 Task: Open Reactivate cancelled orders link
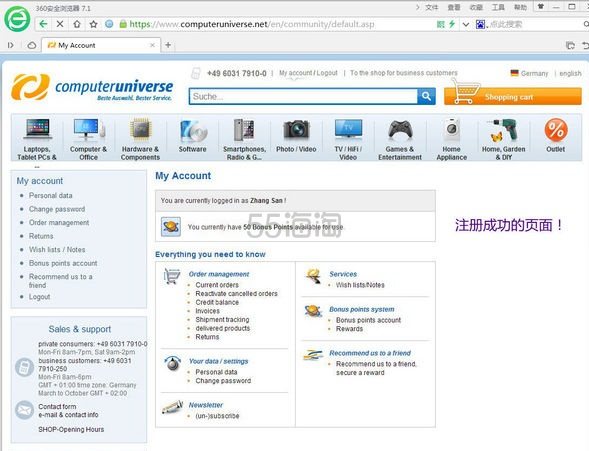pyautogui.click(x=236, y=294)
